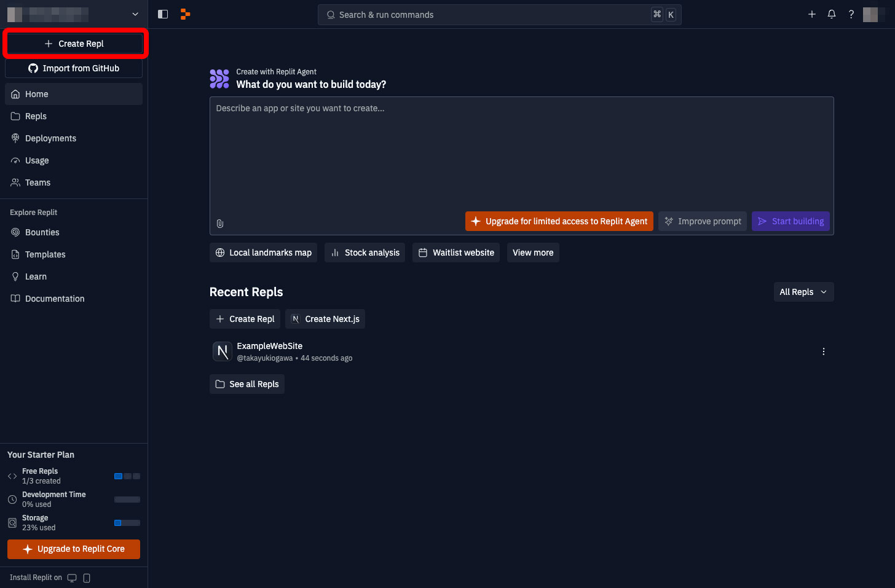The height and width of the screenshot is (588, 895).
Task: Toggle the sidebar panel icon
Action: click(163, 14)
